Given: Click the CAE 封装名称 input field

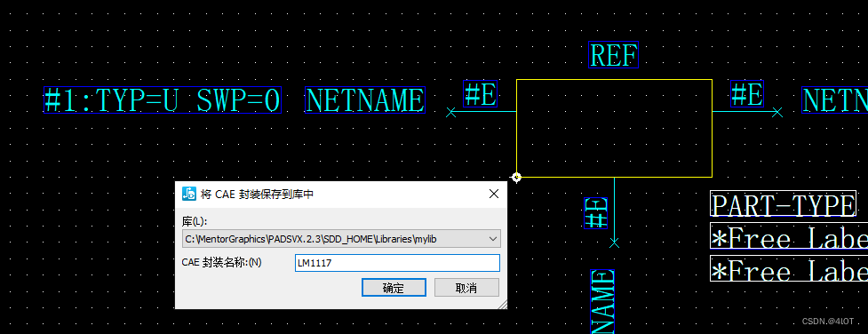Looking at the screenshot, I should pos(397,263).
